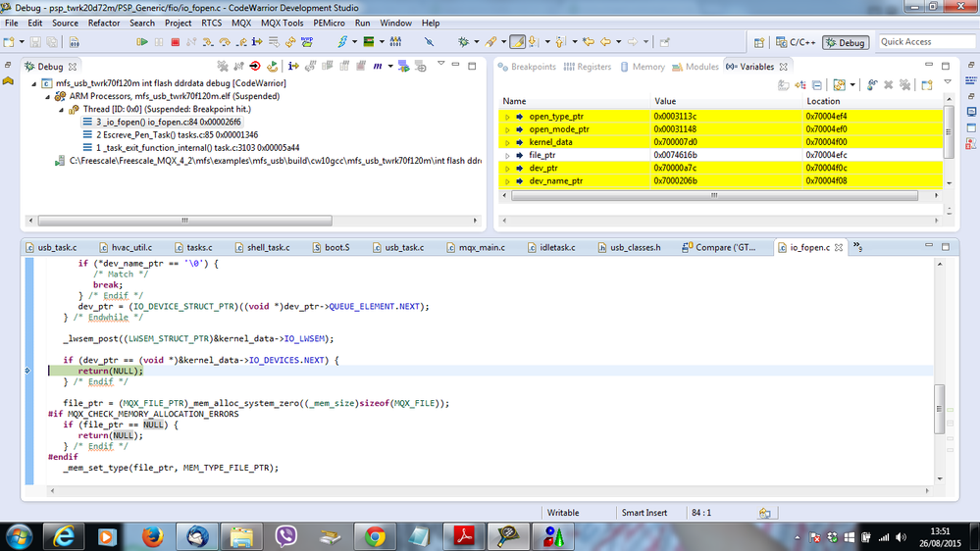This screenshot has width=980, height=551.
Task: Click the Windows Start button
Action: click(x=20, y=536)
